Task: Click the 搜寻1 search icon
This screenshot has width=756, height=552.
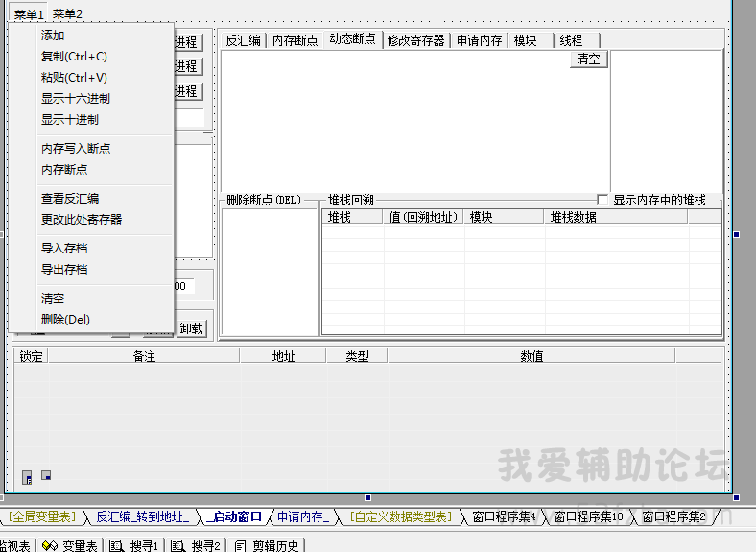Action: pyautogui.click(x=116, y=545)
